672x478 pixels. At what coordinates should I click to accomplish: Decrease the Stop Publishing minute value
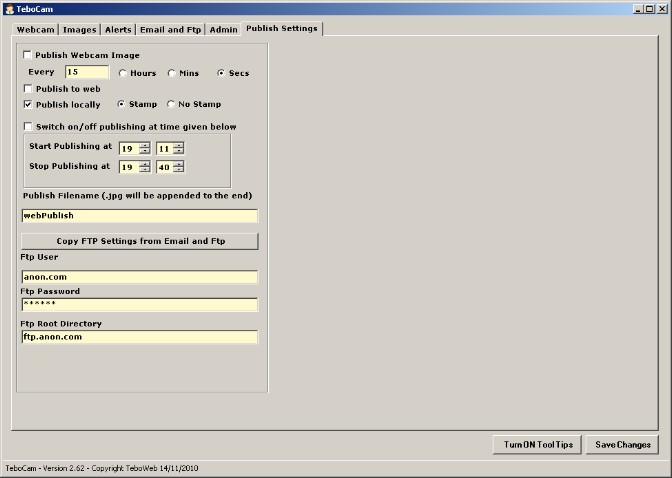tap(179, 169)
